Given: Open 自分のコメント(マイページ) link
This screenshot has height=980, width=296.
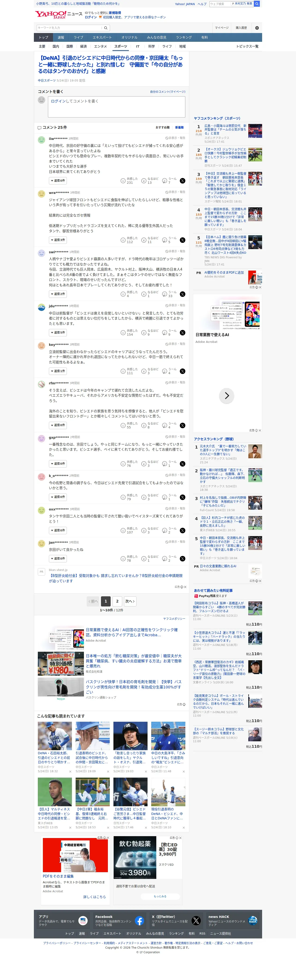Looking at the screenshot, I should click(x=168, y=92).
